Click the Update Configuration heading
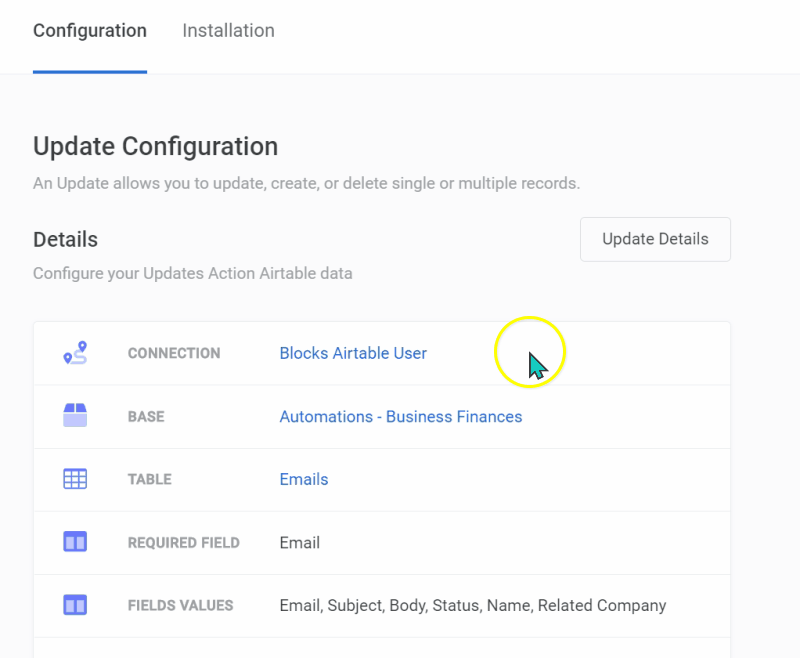800x658 pixels. (x=155, y=146)
